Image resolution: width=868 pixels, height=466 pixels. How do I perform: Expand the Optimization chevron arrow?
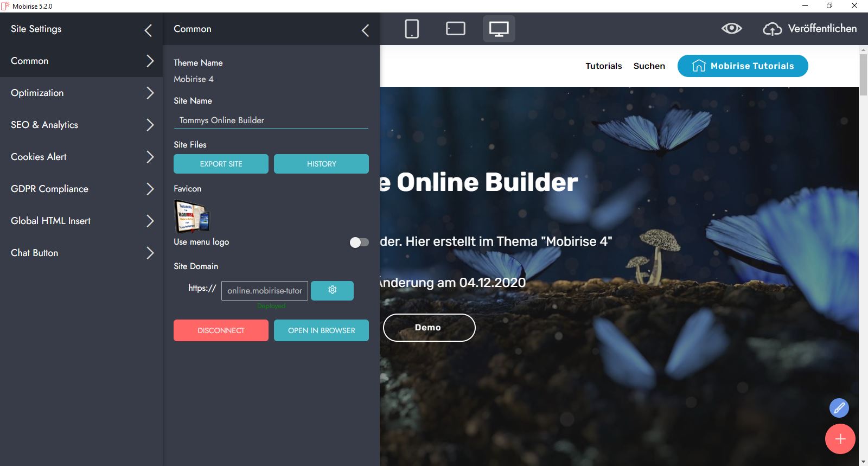click(x=150, y=93)
